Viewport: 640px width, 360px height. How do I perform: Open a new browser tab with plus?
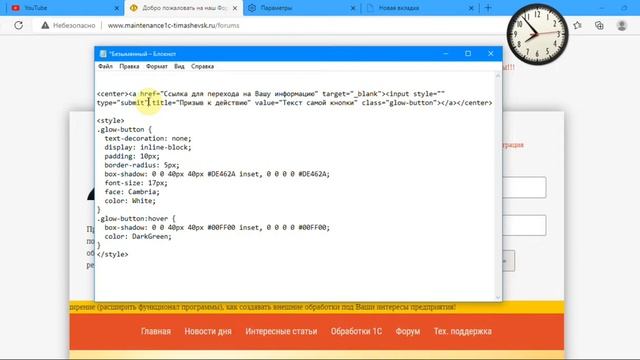[x=488, y=8]
